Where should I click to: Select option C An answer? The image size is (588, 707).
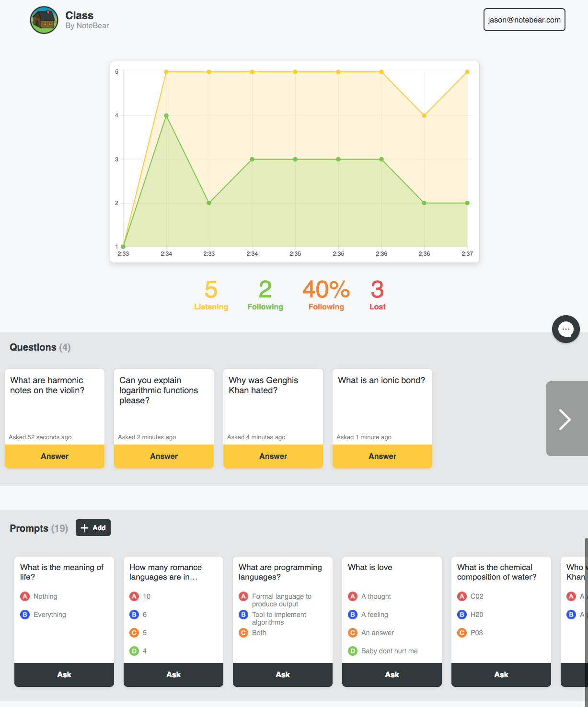click(371, 633)
